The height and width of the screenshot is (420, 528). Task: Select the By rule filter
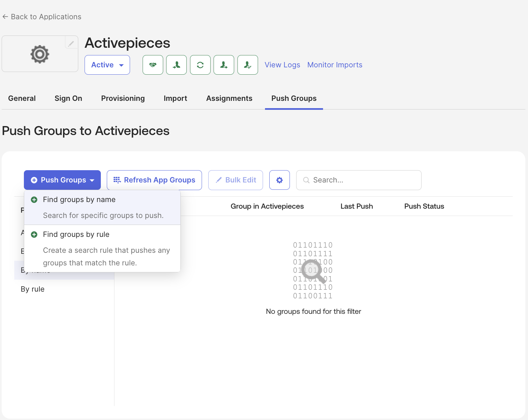click(64, 289)
